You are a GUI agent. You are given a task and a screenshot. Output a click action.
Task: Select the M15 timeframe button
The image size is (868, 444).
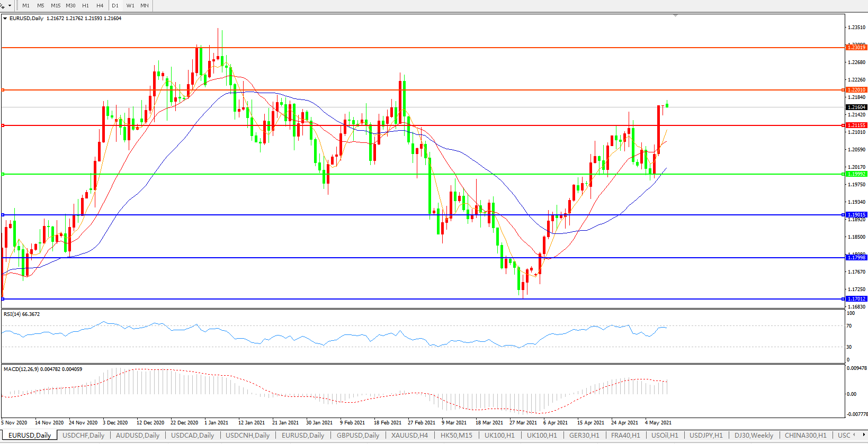point(56,6)
